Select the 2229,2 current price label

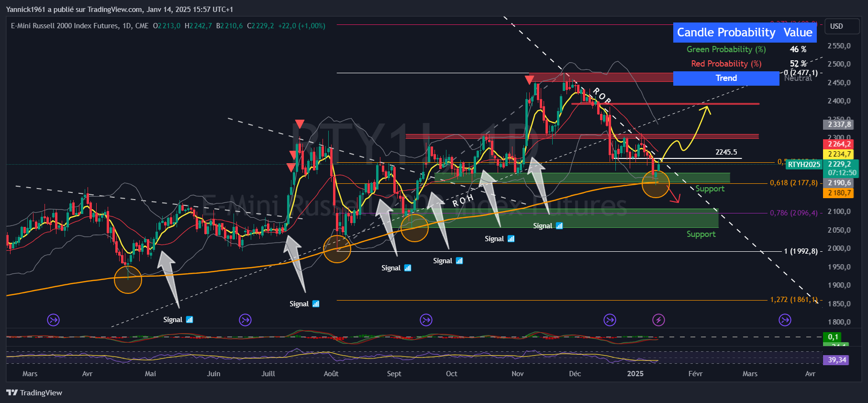[x=840, y=164]
